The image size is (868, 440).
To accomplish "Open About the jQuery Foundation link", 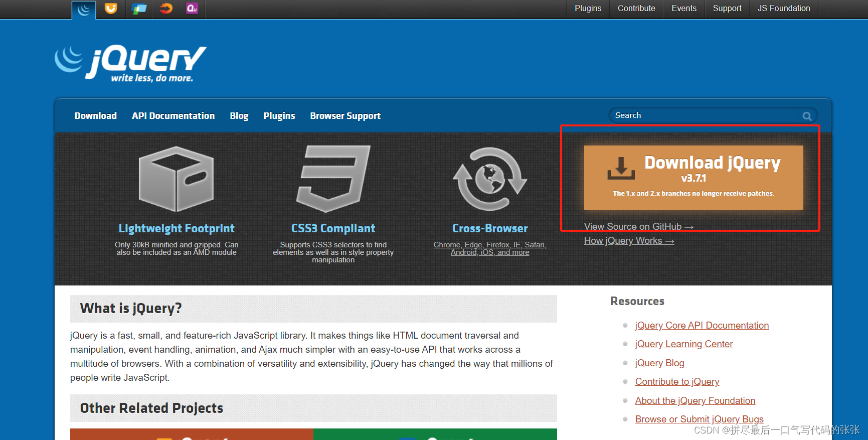I will (695, 401).
